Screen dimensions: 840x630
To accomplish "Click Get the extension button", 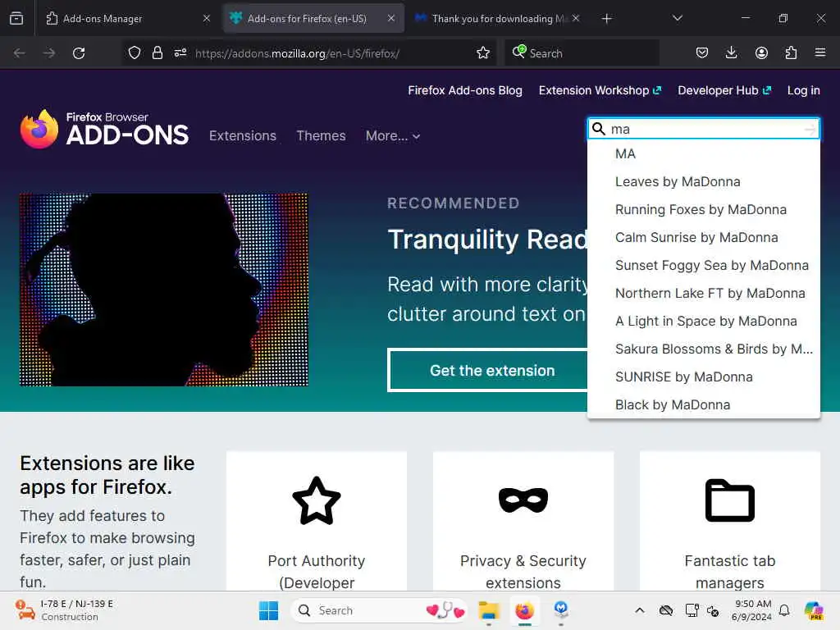I will [x=487, y=370].
